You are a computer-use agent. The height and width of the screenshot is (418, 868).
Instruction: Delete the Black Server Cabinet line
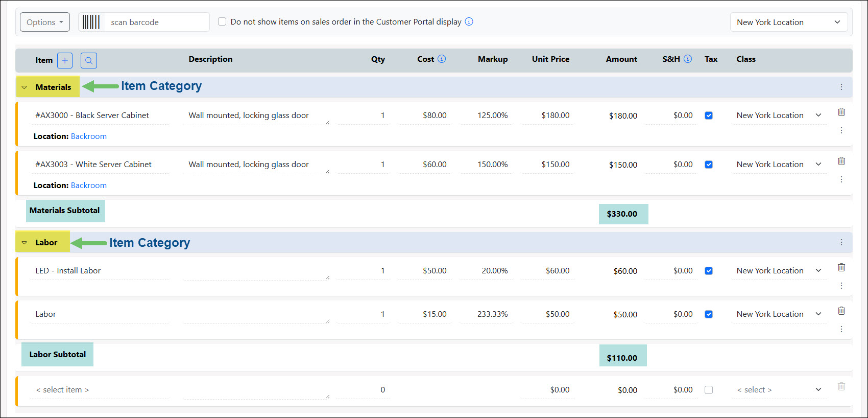(x=841, y=112)
